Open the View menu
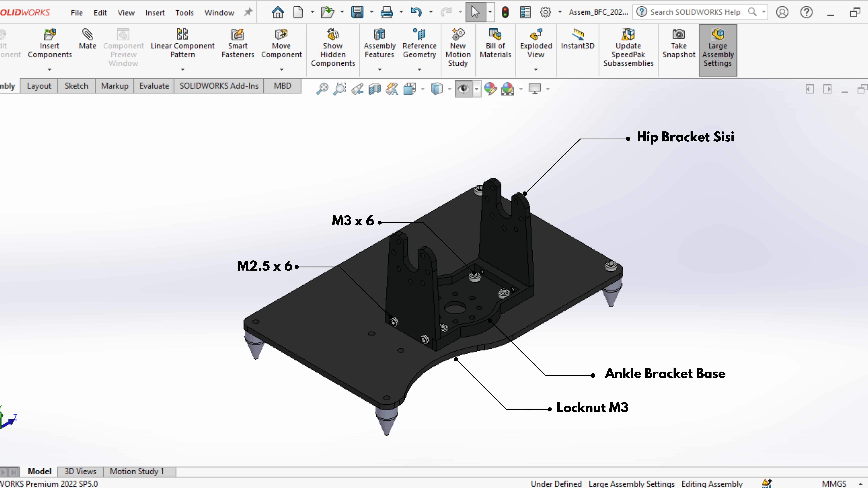 click(x=126, y=13)
